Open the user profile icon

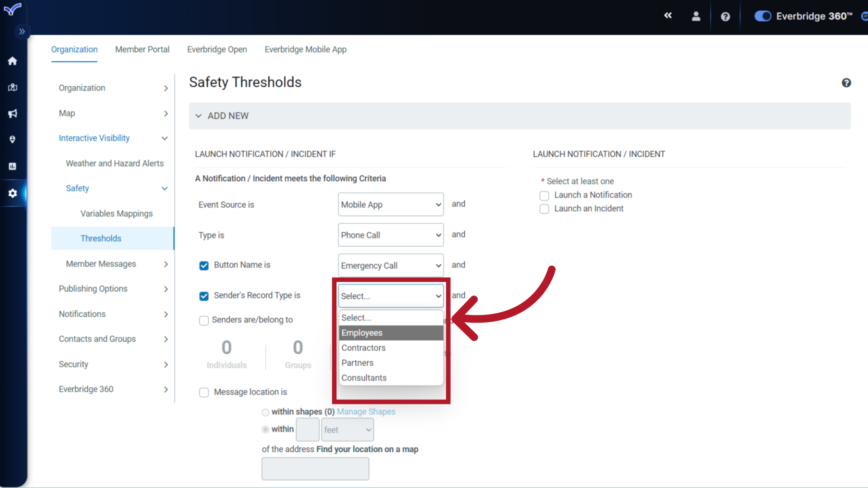point(696,16)
